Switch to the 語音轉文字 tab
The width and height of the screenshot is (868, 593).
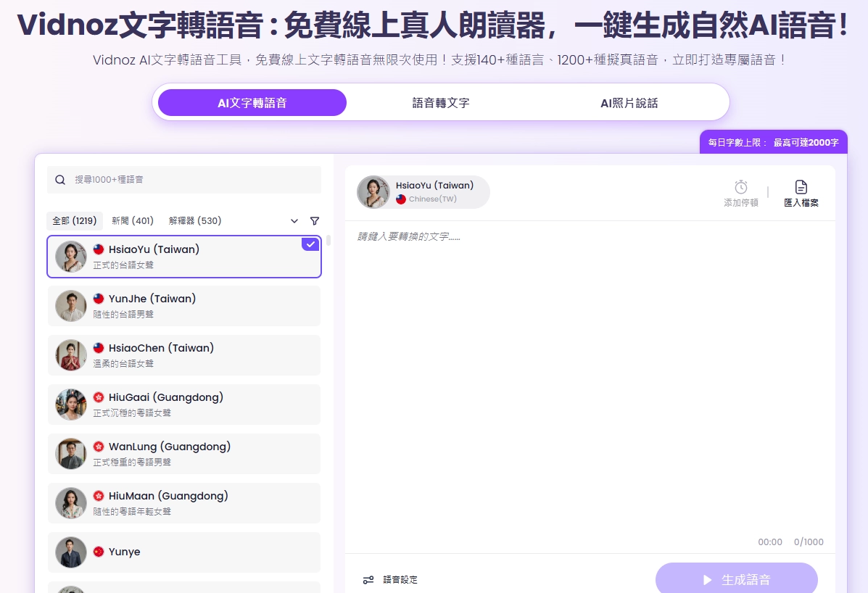[x=441, y=103]
